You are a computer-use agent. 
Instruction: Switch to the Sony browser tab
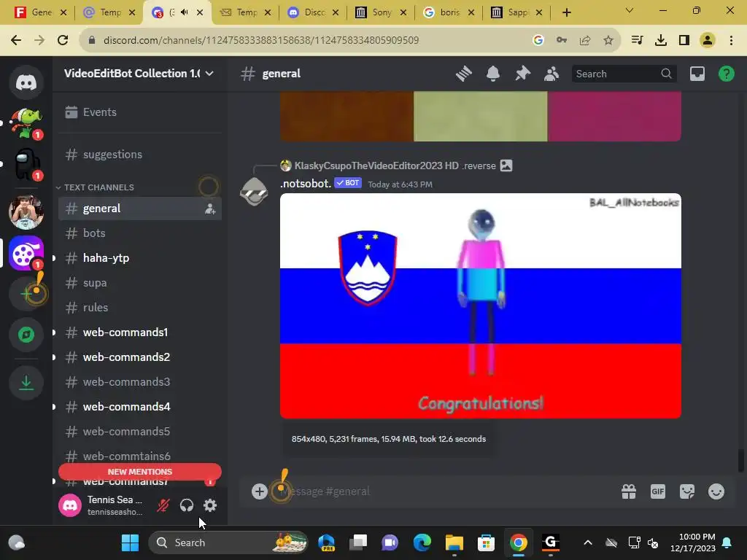coord(381,12)
